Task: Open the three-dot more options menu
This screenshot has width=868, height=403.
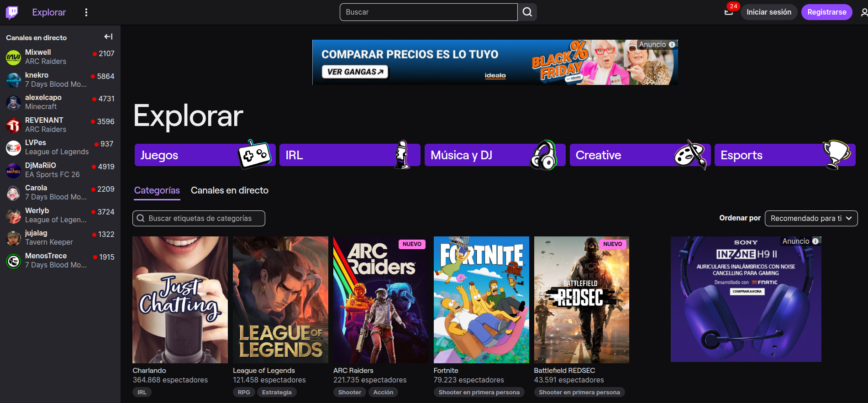Action: (86, 12)
